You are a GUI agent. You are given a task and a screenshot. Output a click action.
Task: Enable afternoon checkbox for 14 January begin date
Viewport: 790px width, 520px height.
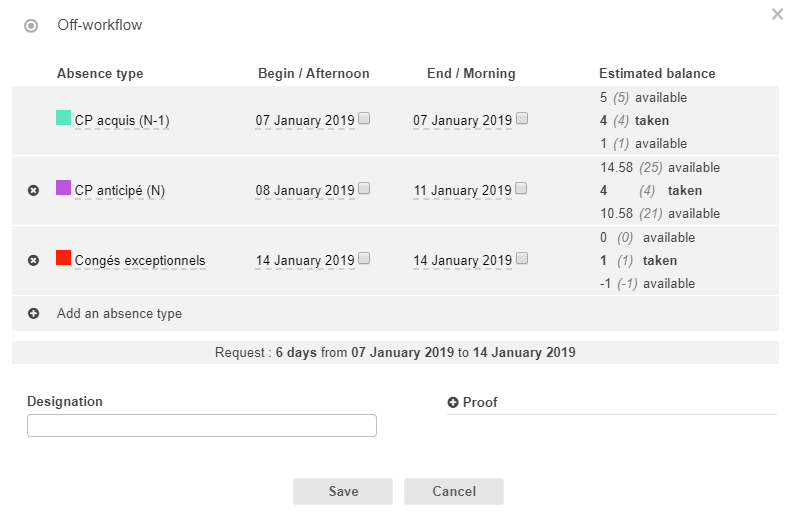pyautogui.click(x=364, y=258)
